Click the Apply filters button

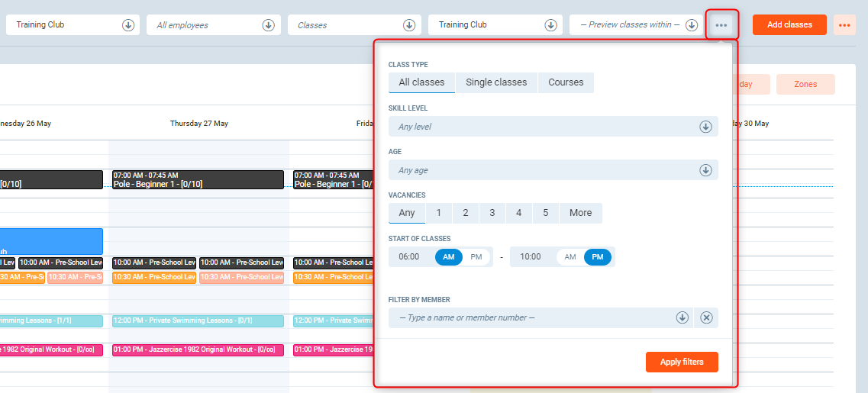point(682,362)
